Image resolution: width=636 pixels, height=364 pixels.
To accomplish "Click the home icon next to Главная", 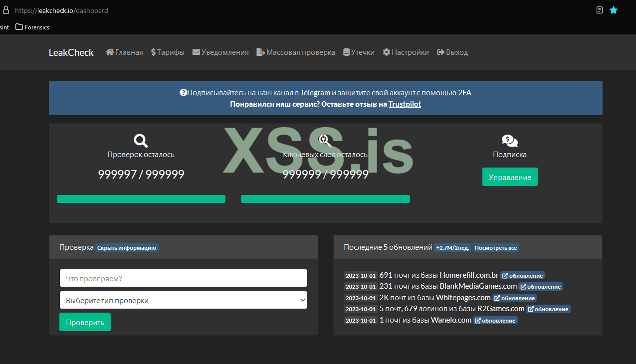I will 110,52.
